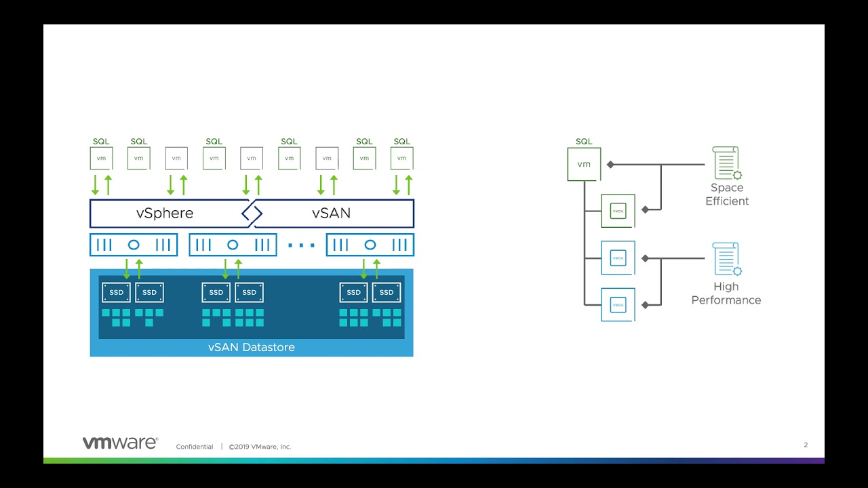Viewport: 868px width, 488px height.
Task: Click the fifth SSD icon in the datastore
Action: pyautogui.click(x=353, y=293)
